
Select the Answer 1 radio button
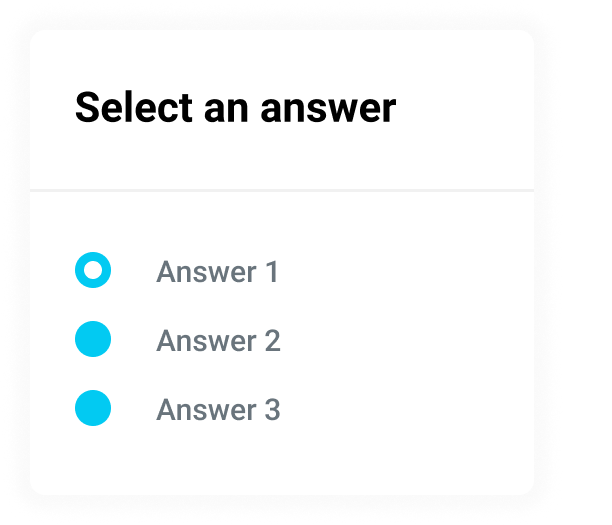coord(93,270)
